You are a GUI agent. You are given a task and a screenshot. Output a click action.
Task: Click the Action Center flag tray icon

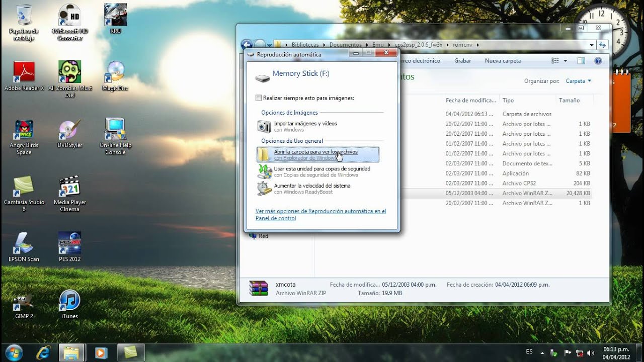pyautogui.click(x=568, y=352)
